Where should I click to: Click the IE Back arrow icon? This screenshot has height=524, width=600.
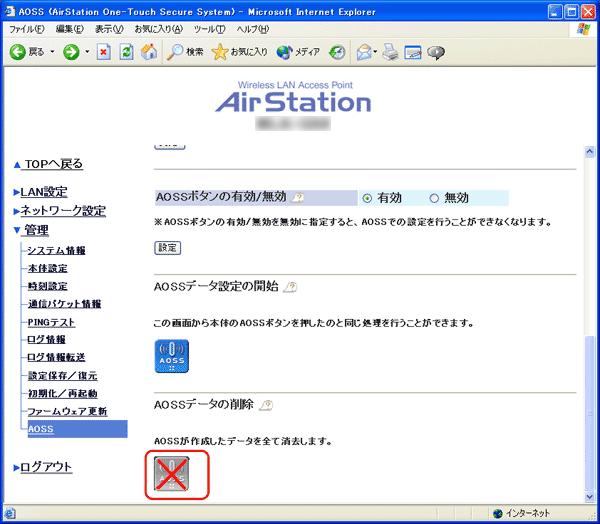coord(18,52)
